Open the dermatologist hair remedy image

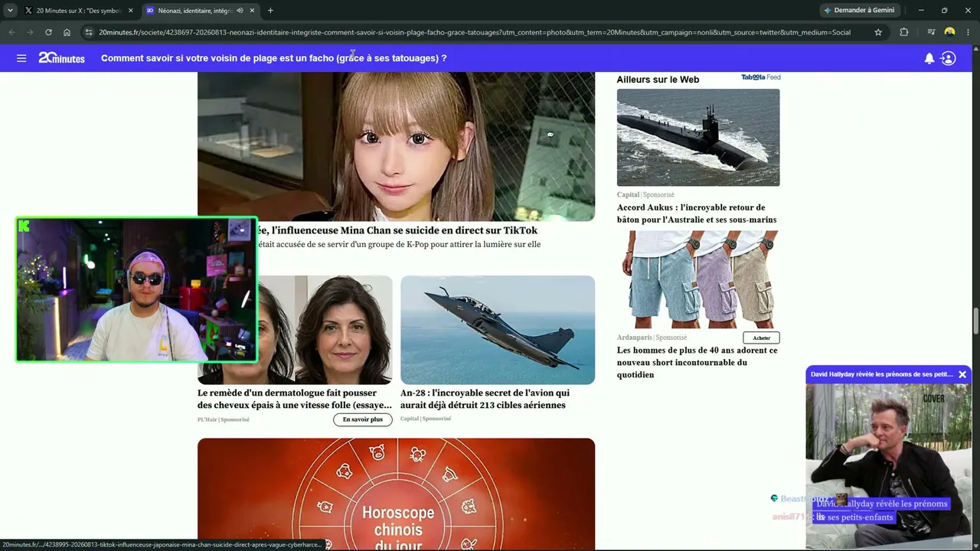click(x=325, y=330)
